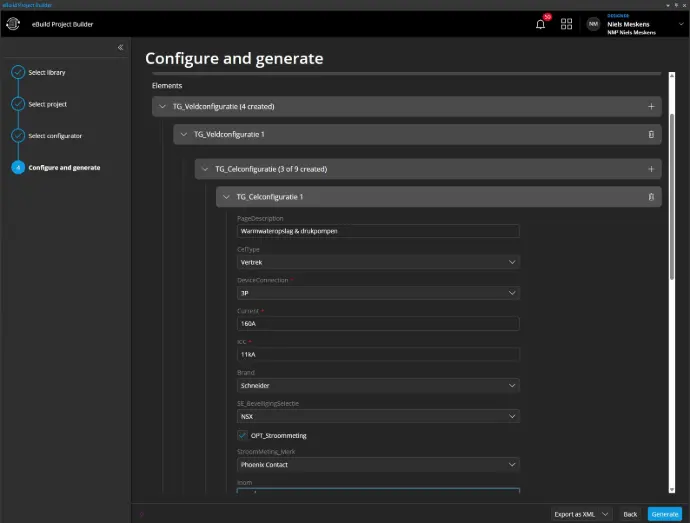Viewport: 690px width, 523px height.
Task: Collapse the TG_Celconfiguratie 1 section
Action: 226,197
